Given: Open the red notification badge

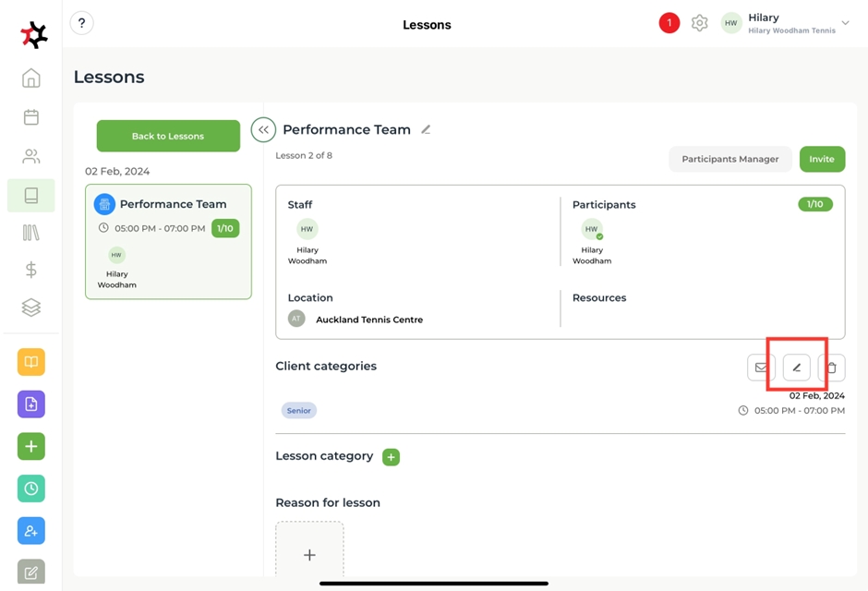Looking at the screenshot, I should click(x=669, y=24).
